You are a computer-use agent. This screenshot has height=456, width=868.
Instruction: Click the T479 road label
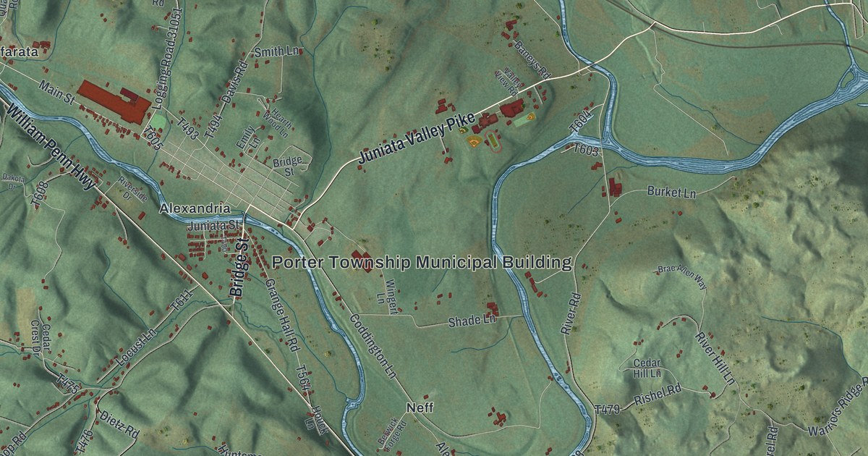pos(608,410)
